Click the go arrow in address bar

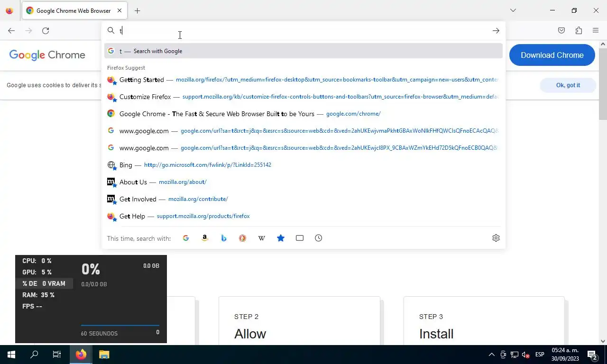[x=496, y=31]
